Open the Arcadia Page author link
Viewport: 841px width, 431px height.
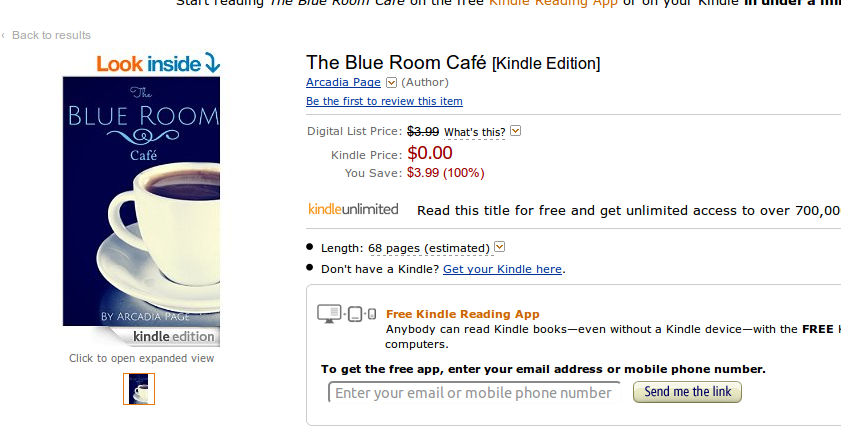[x=344, y=82]
